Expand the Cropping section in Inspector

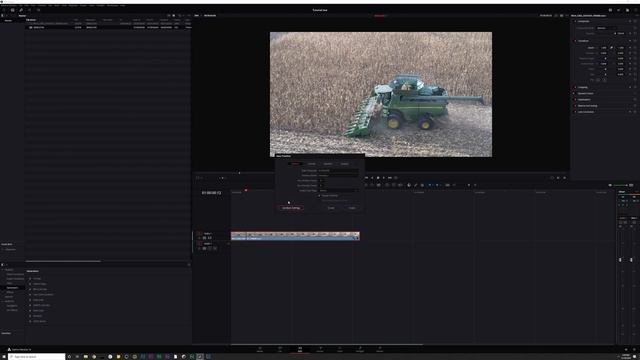click(582, 87)
